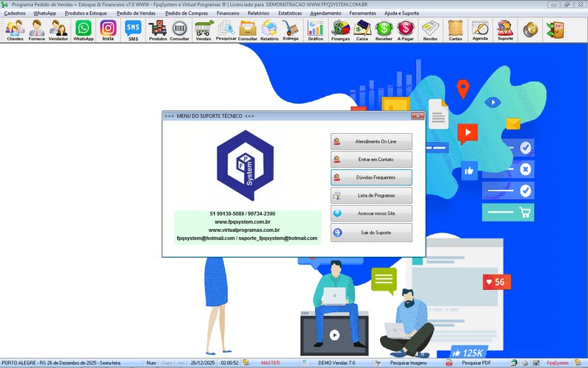Click the Pesquisar sales icon

(x=226, y=30)
